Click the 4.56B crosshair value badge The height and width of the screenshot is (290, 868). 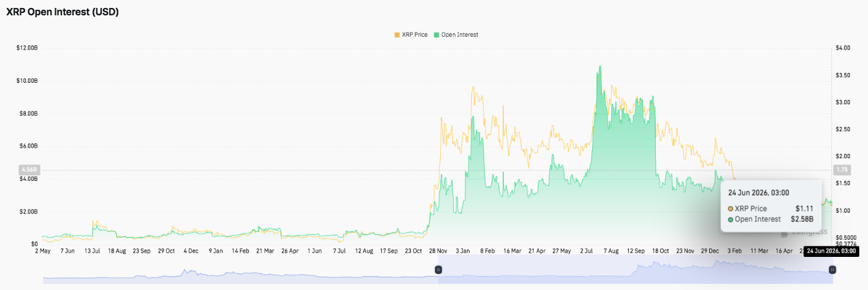[x=29, y=169]
